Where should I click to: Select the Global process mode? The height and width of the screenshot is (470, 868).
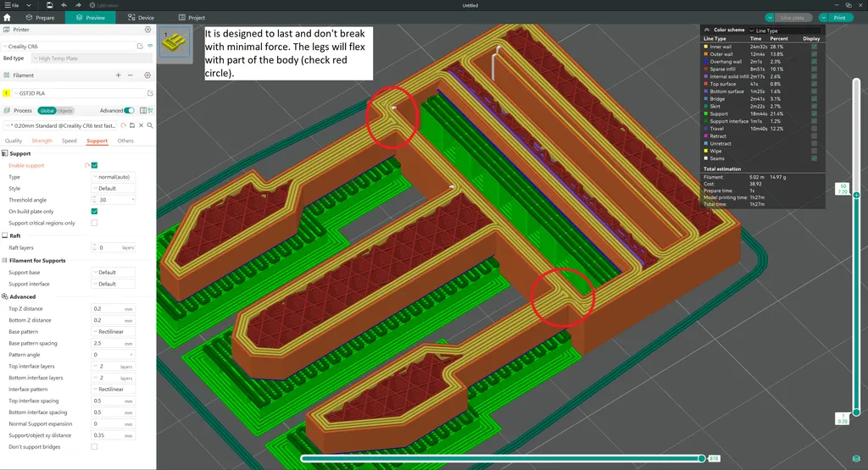coord(47,111)
